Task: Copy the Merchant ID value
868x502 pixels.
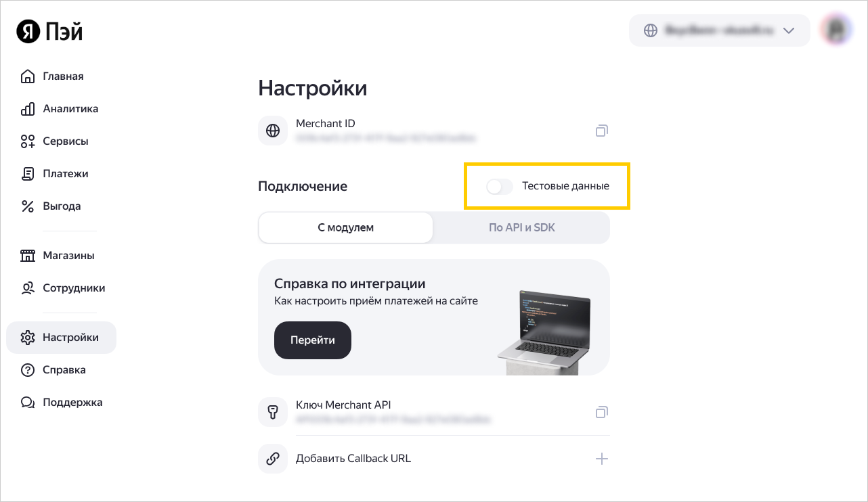Action: click(601, 131)
